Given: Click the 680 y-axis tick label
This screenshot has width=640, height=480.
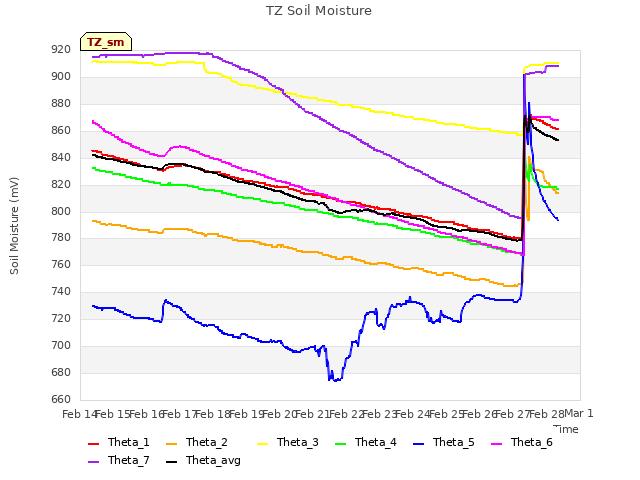Looking at the screenshot, I should pyautogui.click(x=61, y=372).
